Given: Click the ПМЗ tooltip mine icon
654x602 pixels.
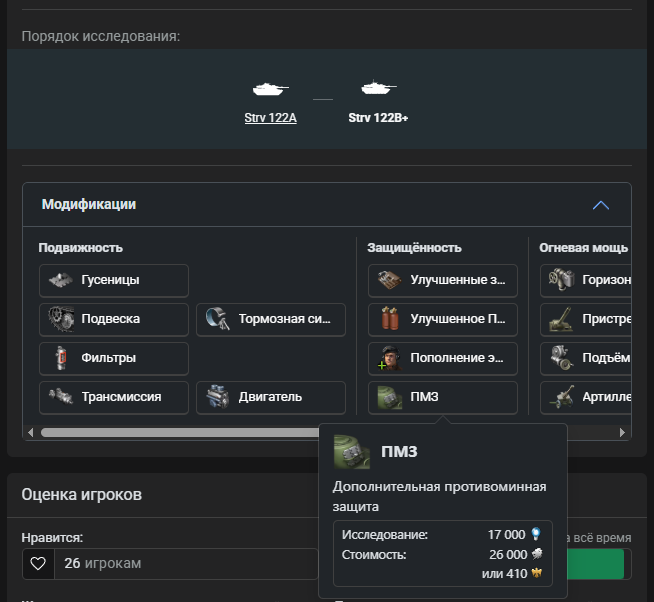Looking at the screenshot, I should coord(351,452).
